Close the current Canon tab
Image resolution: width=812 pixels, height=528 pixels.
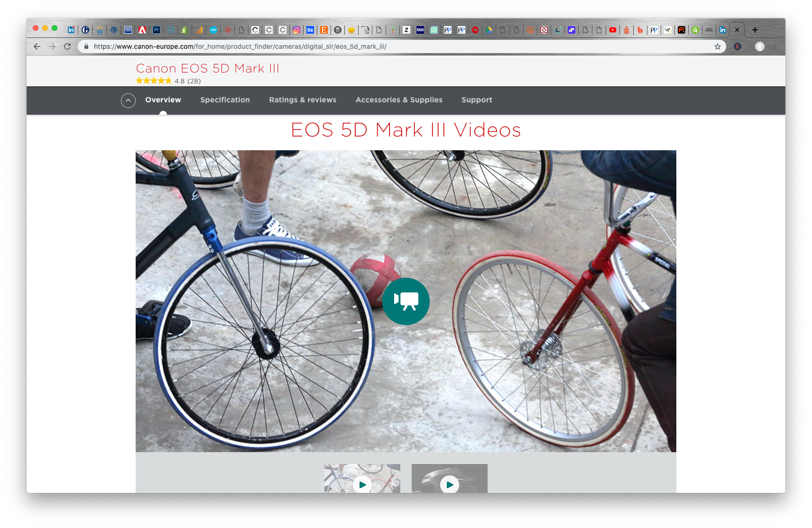point(737,30)
